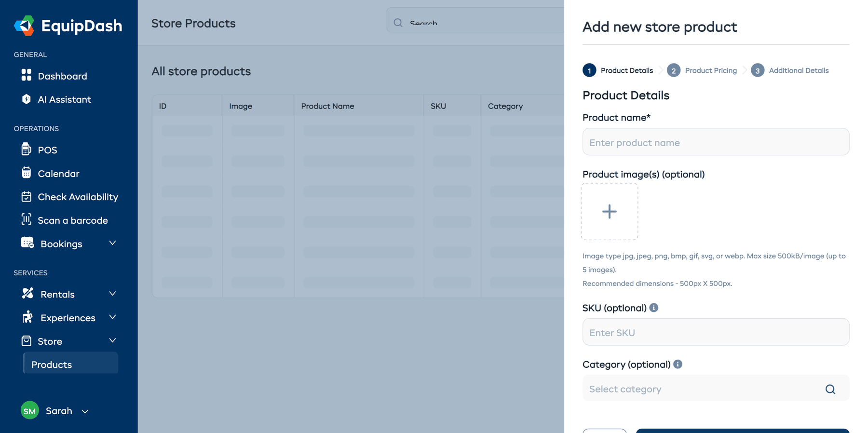
Task: Click the Experiences hiker icon
Action: point(27,317)
